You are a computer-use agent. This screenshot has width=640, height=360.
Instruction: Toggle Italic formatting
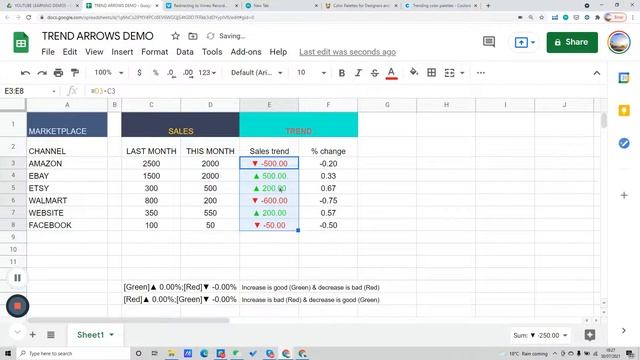tap(358, 73)
